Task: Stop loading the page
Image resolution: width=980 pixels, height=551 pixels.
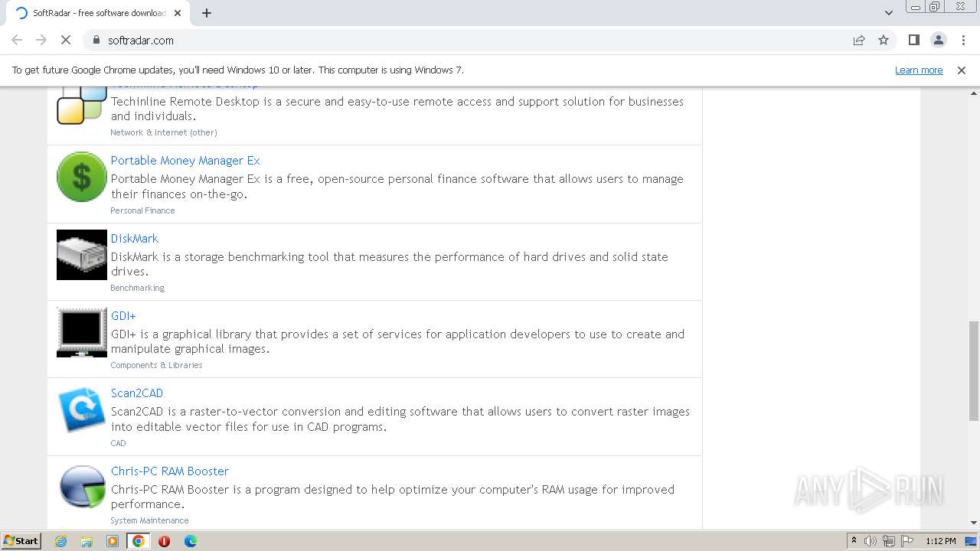Action: tap(66, 40)
